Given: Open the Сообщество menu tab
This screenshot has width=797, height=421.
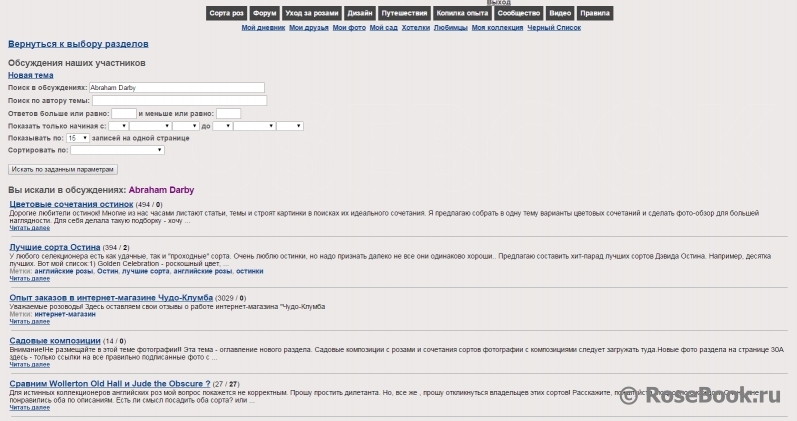Looking at the screenshot, I should tap(518, 13).
